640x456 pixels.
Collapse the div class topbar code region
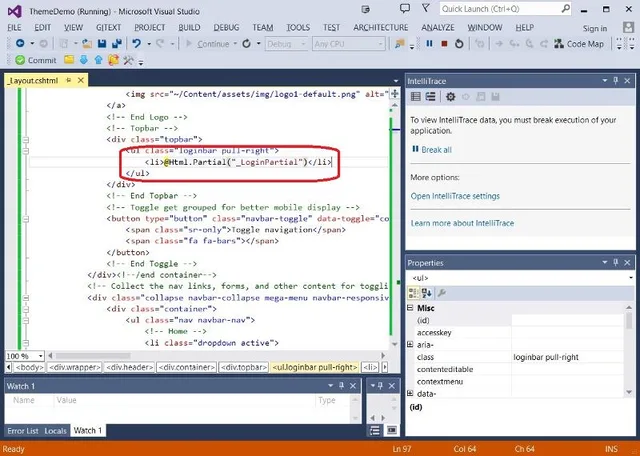[26, 140]
